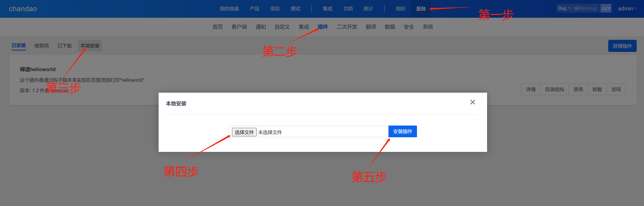Viewport: 644px width, 206px height.
Task: Select the 插件 submenu item
Action: [322, 27]
